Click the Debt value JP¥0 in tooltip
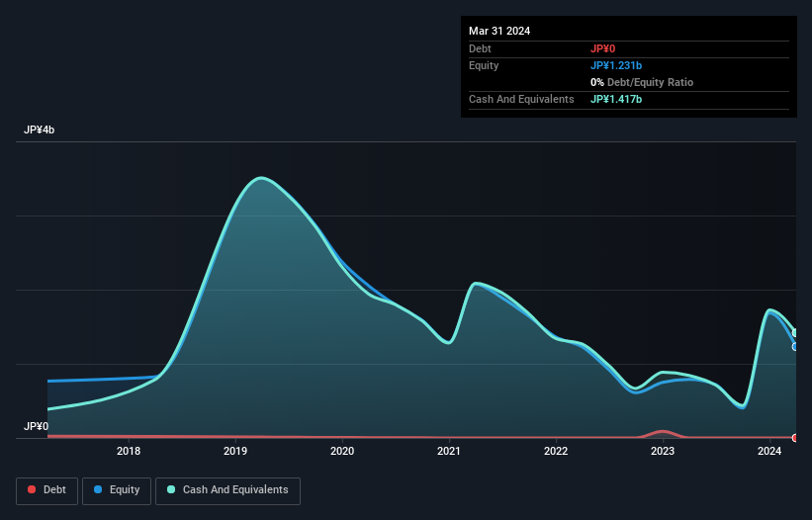 [602, 48]
